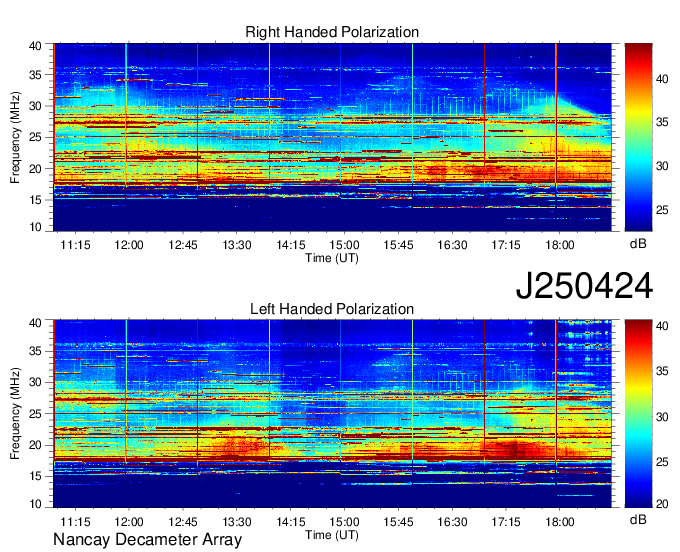Viewport: 680px width, 552px height.
Task: Click the 25 MHz tick of Right Handed plot
Action: [35, 137]
